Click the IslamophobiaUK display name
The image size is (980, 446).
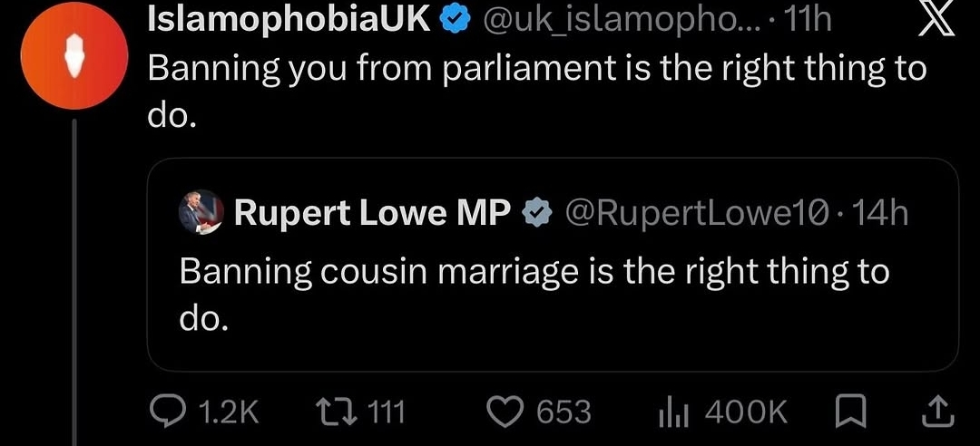290,19
